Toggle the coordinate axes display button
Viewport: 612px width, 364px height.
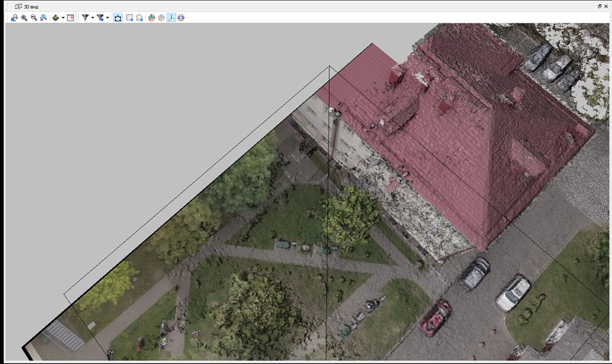tap(171, 18)
